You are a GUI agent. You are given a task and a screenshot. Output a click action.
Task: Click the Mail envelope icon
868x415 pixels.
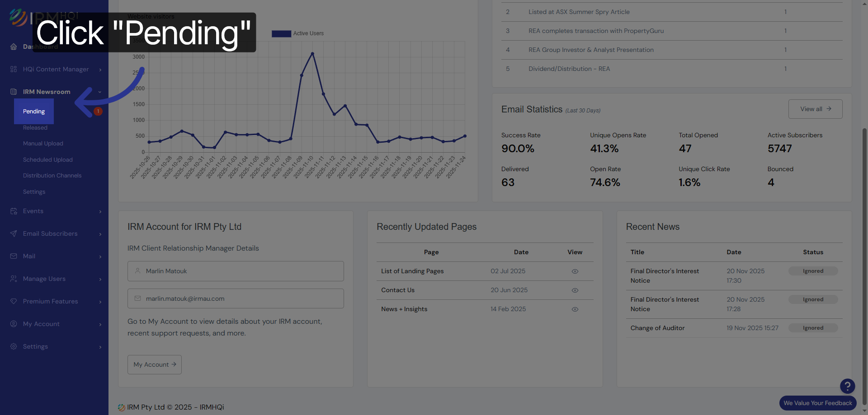(14, 256)
